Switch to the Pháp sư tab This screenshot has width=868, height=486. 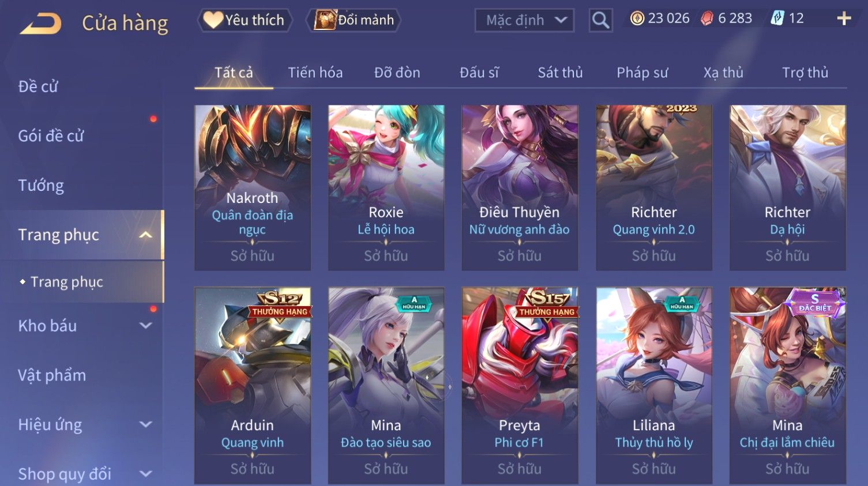(x=642, y=73)
